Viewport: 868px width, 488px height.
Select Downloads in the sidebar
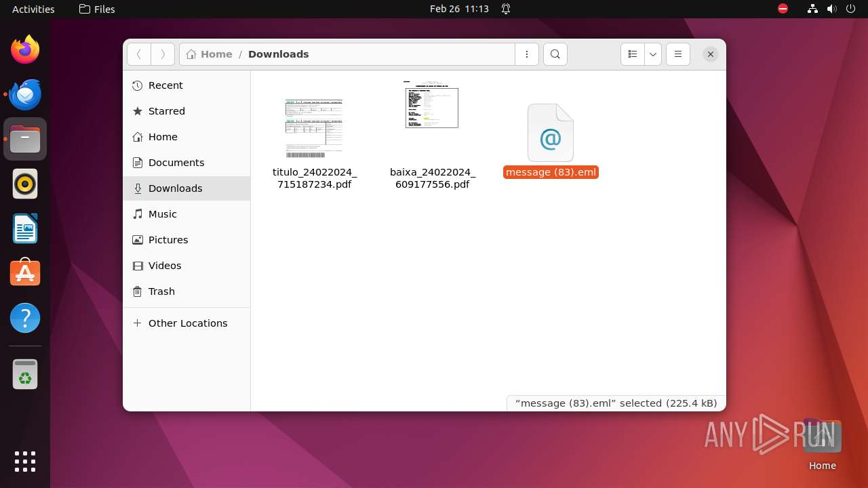186,188
